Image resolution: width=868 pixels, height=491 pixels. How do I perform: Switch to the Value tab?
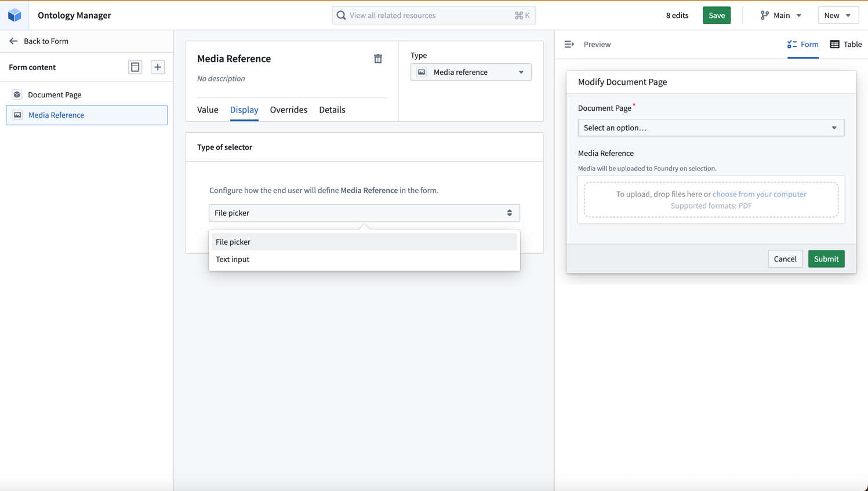(x=208, y=110)
